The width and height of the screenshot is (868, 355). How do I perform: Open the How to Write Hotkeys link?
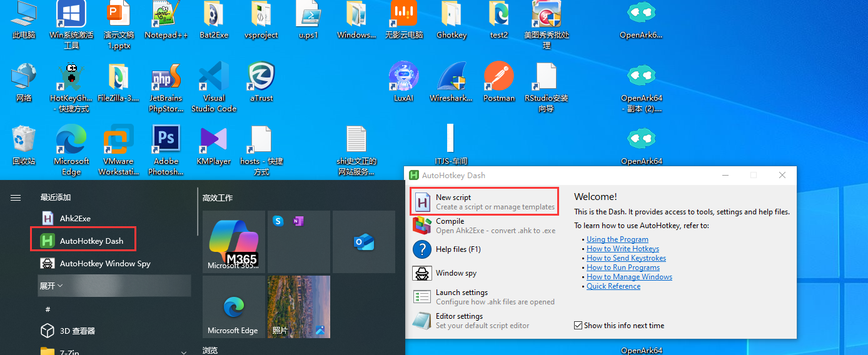click(x=623, y=249)
